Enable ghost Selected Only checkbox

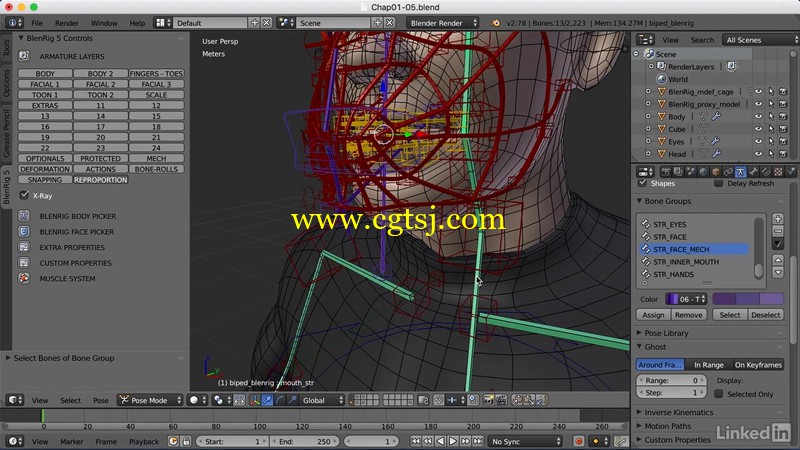point(718,393)
